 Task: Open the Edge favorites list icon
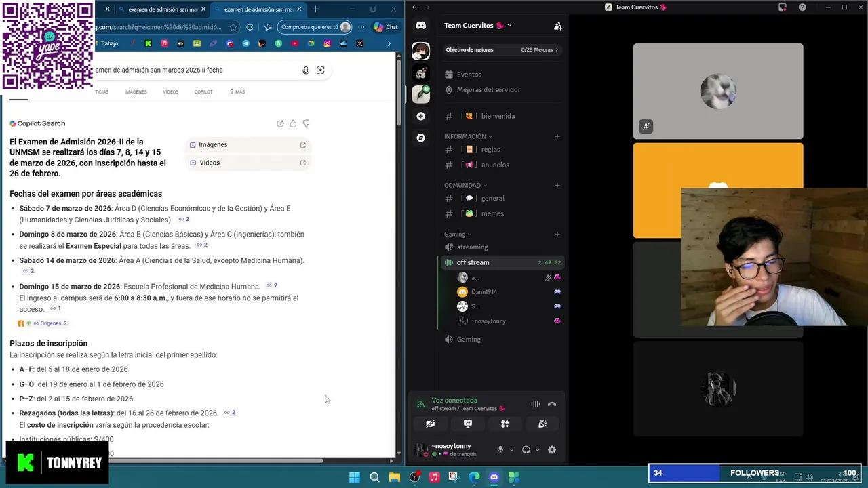click(268, 27)
